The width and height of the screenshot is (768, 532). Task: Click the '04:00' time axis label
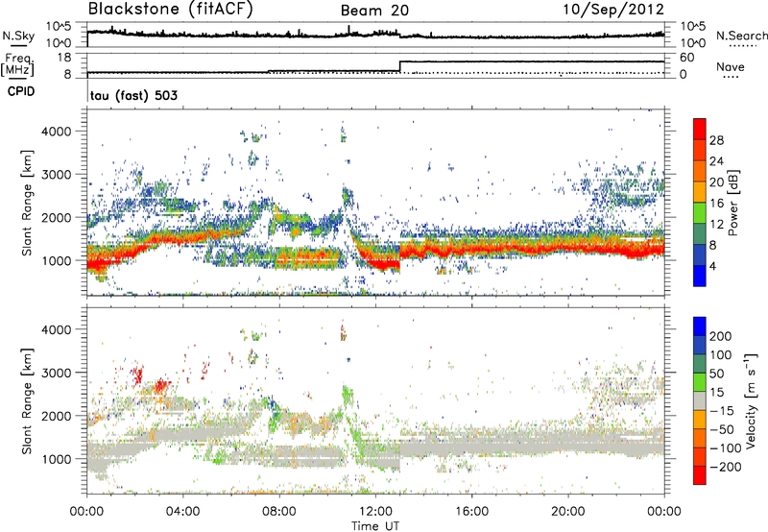pyautogui.click(x=183, y=512)
